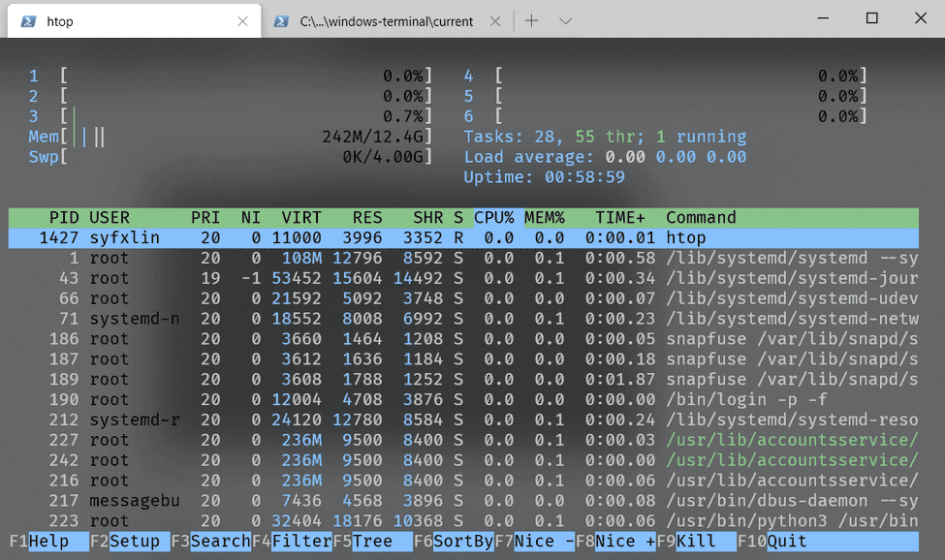Close the htop tab
The height and width of the screenshot is (560, 945).
tap(242, 20)
